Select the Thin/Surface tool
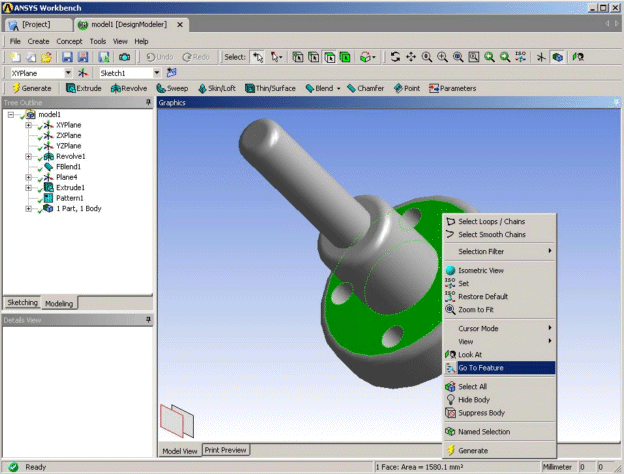Image resolution: width=624 pixels, height=474 pixels. [272, 88]
